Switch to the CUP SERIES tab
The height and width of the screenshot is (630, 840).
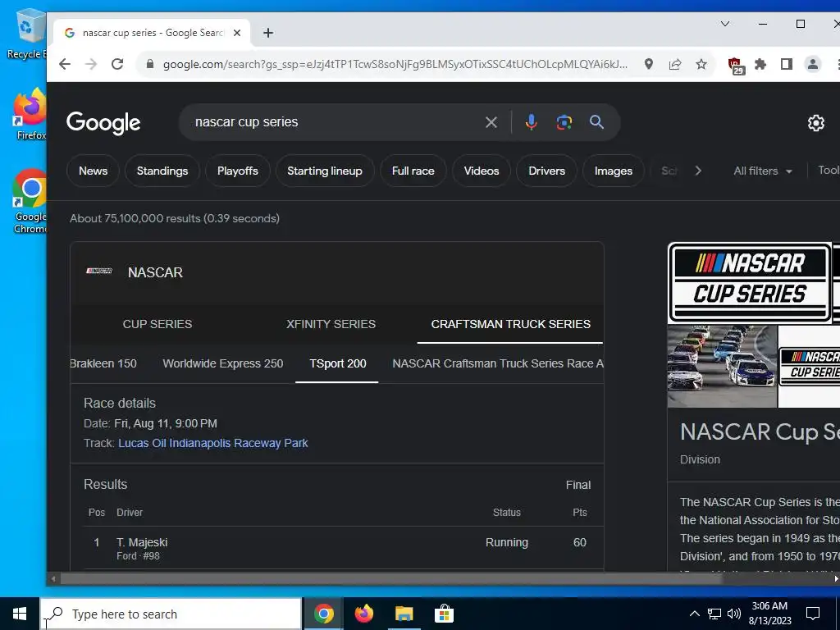pyautogui.click(x=157, y=324)
